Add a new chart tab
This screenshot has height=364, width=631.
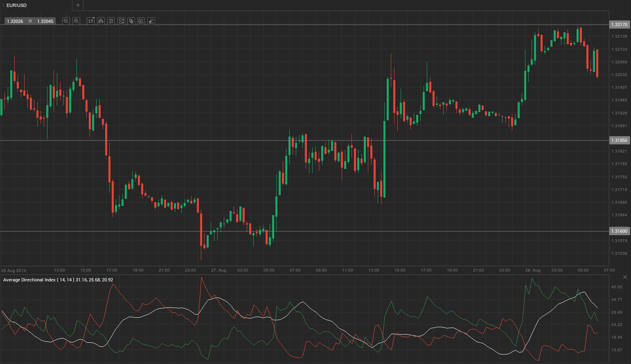pyautogui.click(x=78, y=5)
